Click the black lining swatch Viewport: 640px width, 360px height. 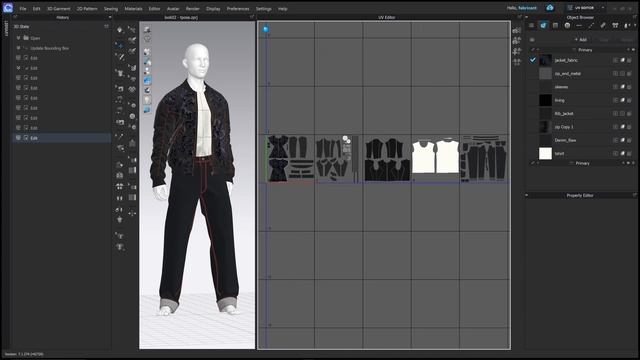point(545,100)
